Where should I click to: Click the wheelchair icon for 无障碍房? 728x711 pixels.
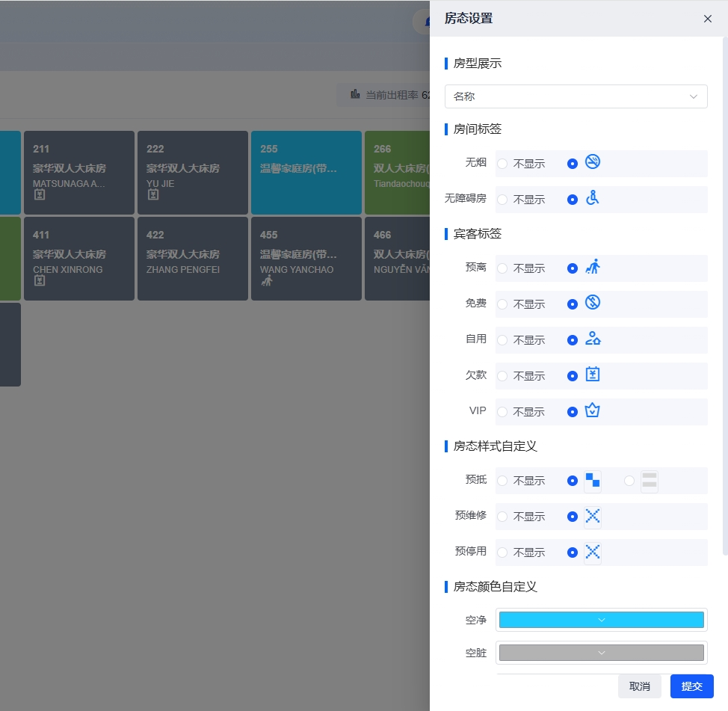click(x=592, y=198)
